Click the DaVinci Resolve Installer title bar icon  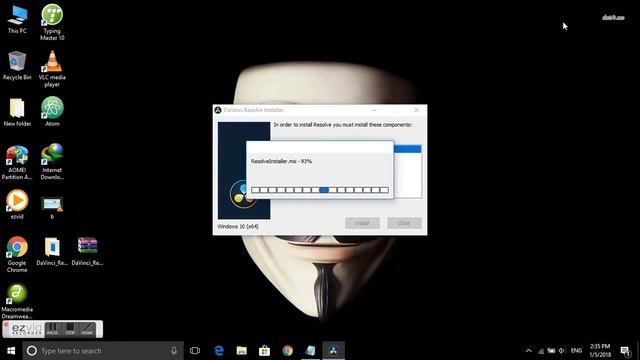[x=218, y=110]
